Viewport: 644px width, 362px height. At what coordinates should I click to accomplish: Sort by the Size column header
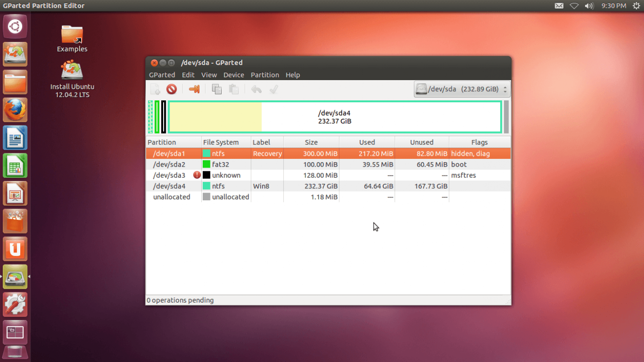[311, 142]
